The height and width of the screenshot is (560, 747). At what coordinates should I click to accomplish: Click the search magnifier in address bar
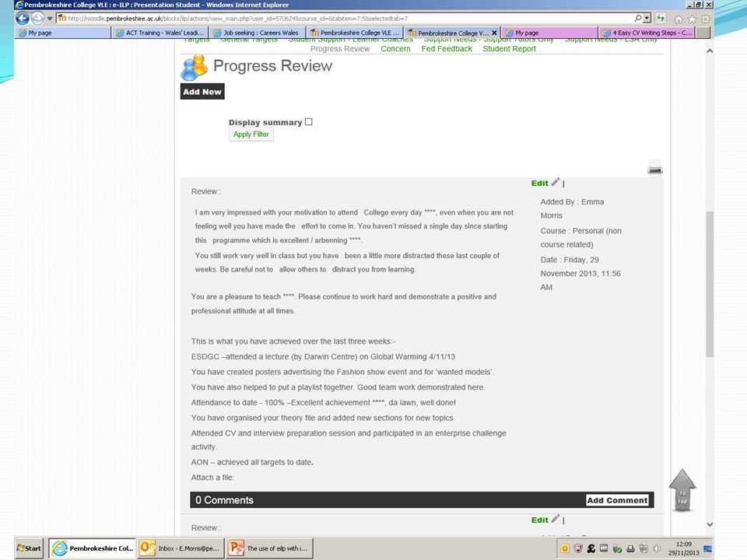coord(638,19)
